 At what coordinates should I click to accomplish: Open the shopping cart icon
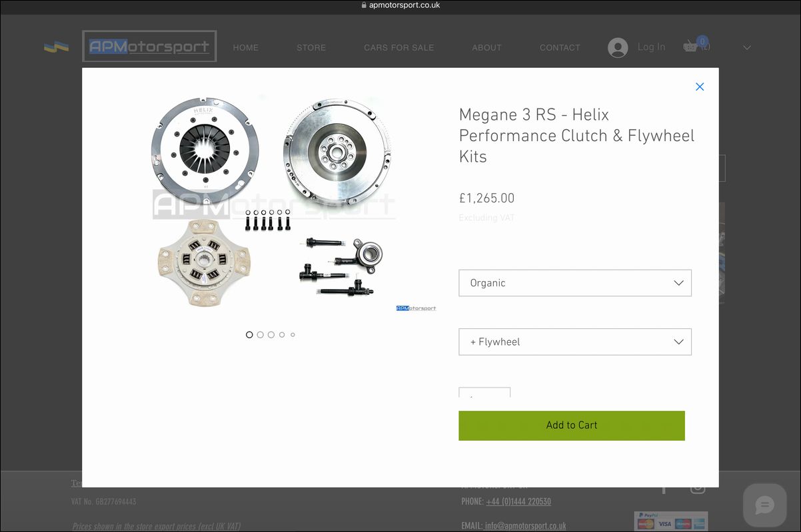(x=696, y=45)
